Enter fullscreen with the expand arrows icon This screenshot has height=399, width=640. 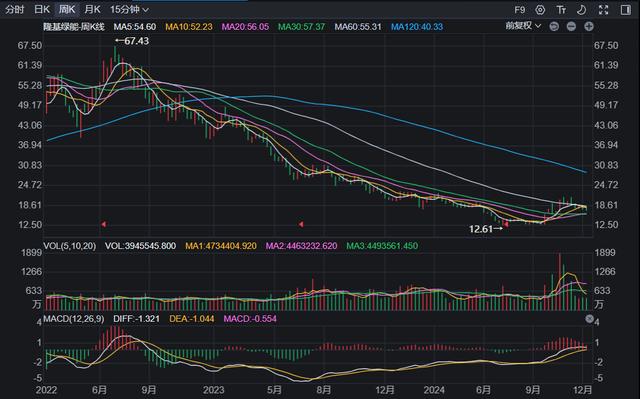(603, 10)
